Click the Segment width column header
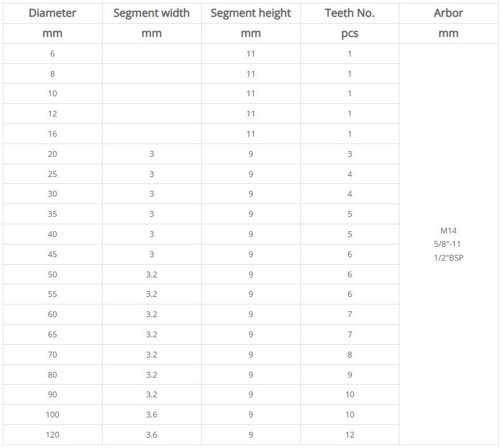 point(152,13)
